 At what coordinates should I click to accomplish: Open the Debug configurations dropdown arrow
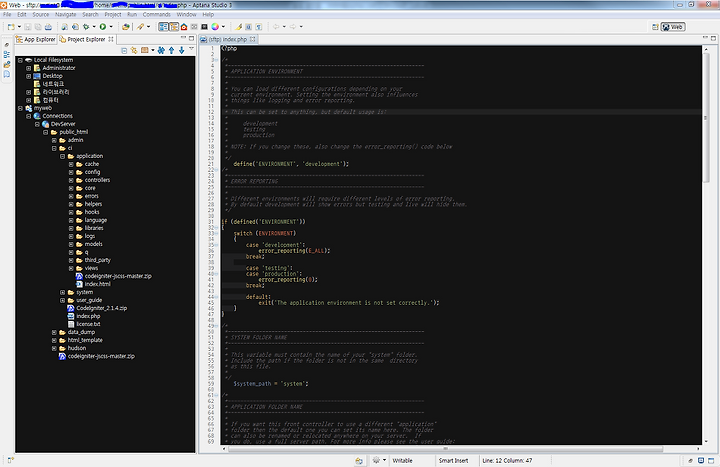(x=94, y=27)
